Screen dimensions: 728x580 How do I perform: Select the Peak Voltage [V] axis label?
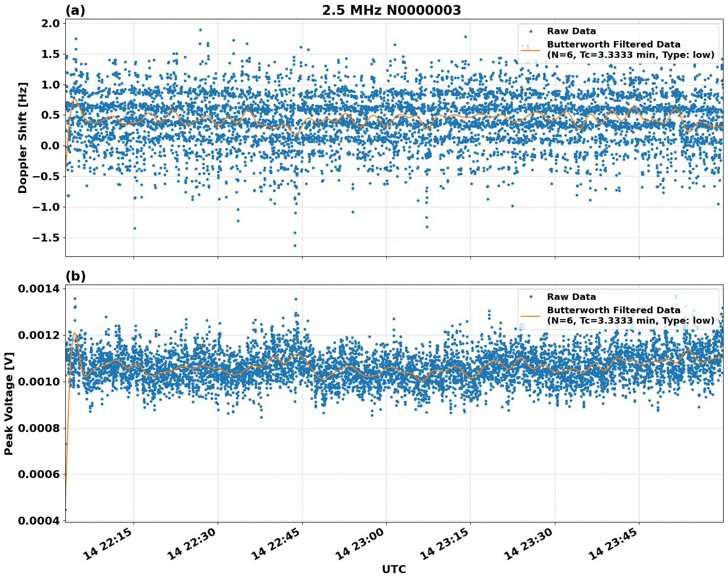pyautogui.click(x=9, y=403)
